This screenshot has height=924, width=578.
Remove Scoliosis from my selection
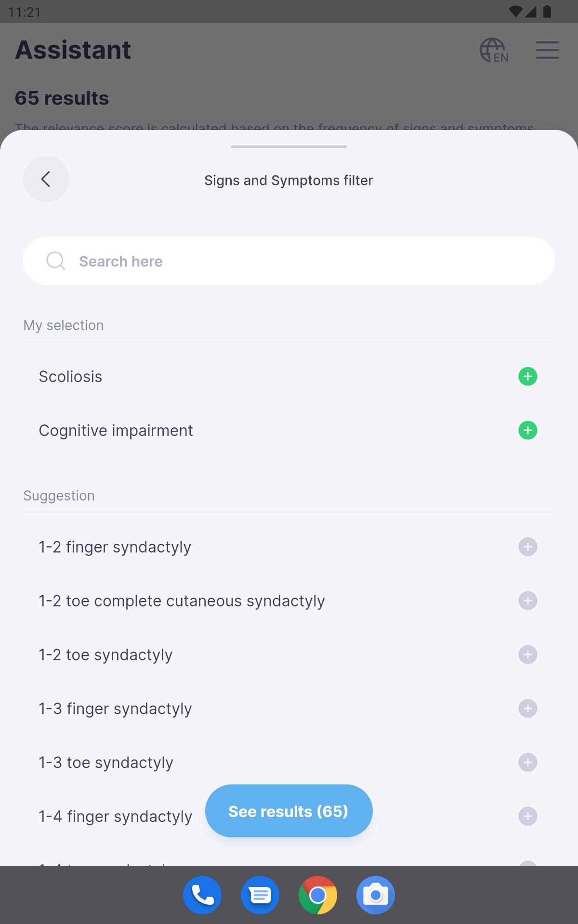527,376
